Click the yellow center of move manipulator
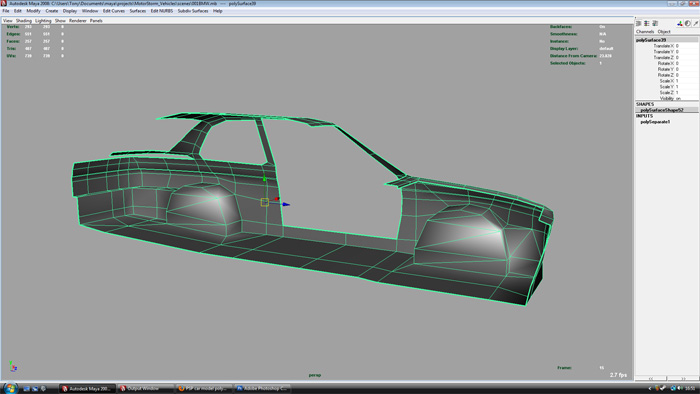 pos(264,203)
